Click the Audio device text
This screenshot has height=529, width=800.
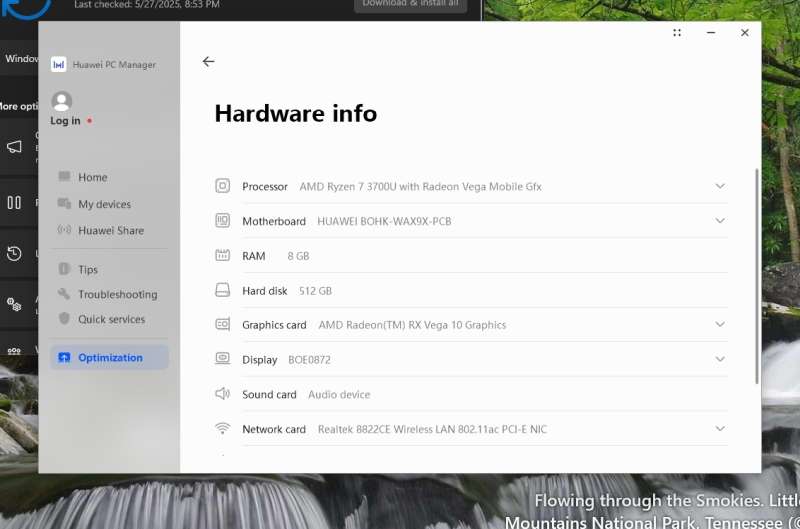[x=339, y=394]
